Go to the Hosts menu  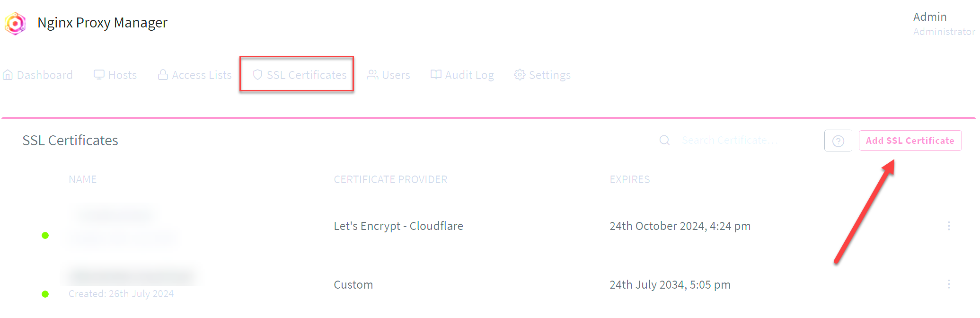click(x=115, y=75)
